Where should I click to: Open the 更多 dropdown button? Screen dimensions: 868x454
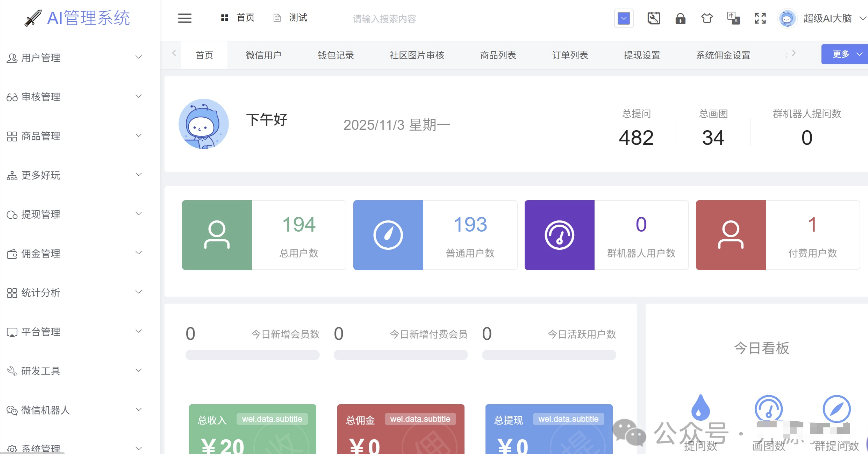[845, 54]
